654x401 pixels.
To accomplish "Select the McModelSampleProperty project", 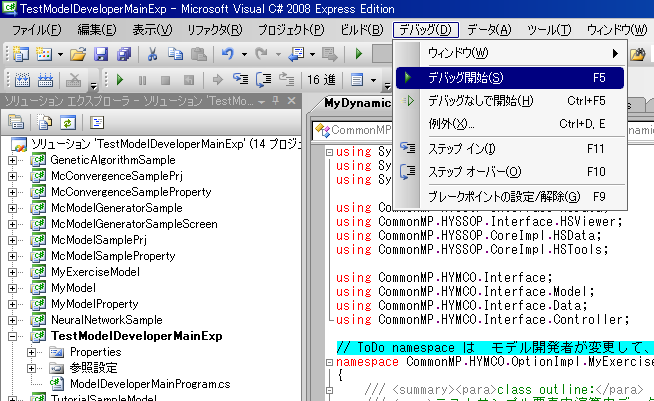I will [113, 256].
